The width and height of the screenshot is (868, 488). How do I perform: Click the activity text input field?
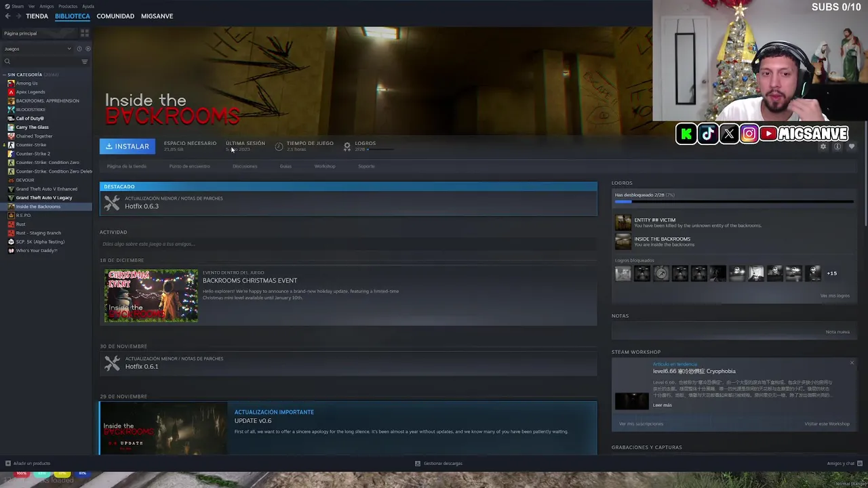tap(348, 244)
